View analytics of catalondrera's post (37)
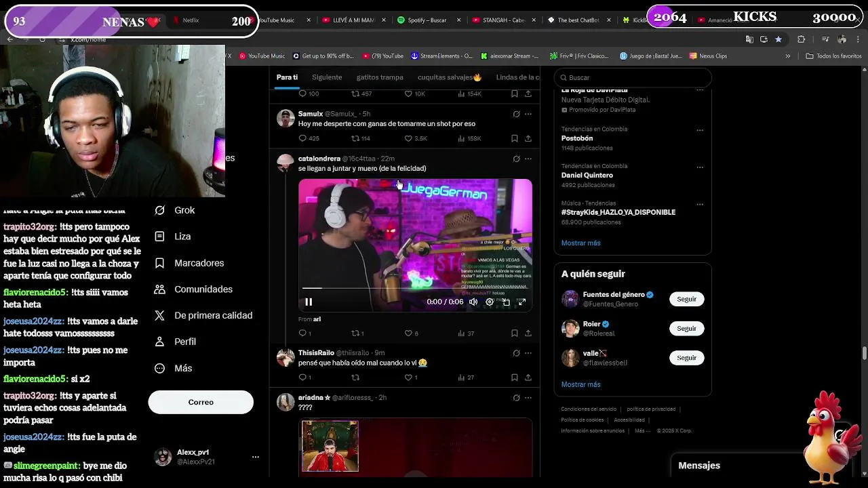The image size is (868, 488). (x=466, y=333)
